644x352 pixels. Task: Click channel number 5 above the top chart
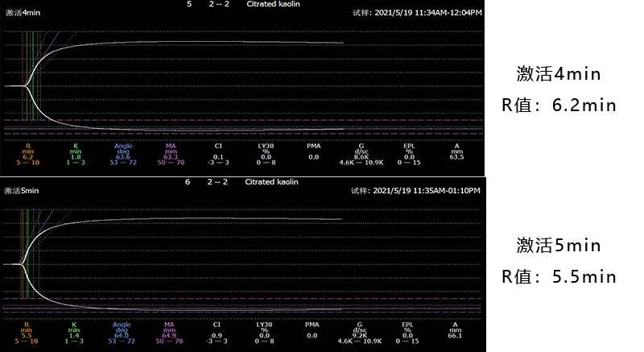(x=189, y=4)
